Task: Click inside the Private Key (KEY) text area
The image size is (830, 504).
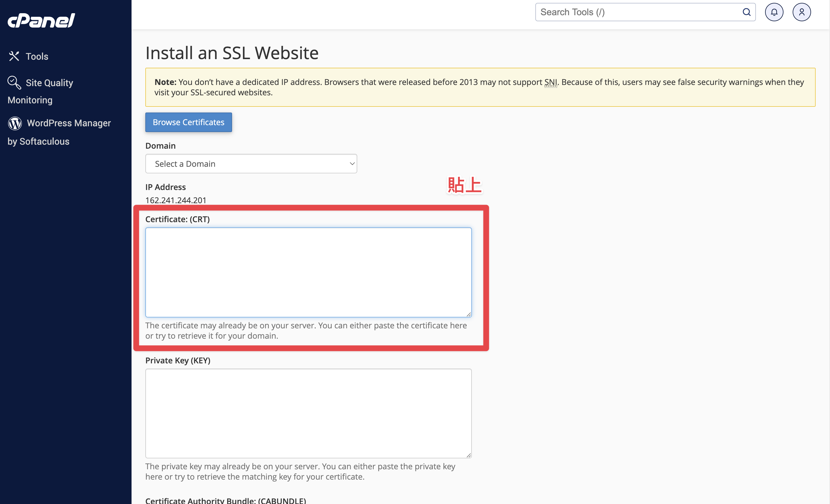Action: [308, 413]
